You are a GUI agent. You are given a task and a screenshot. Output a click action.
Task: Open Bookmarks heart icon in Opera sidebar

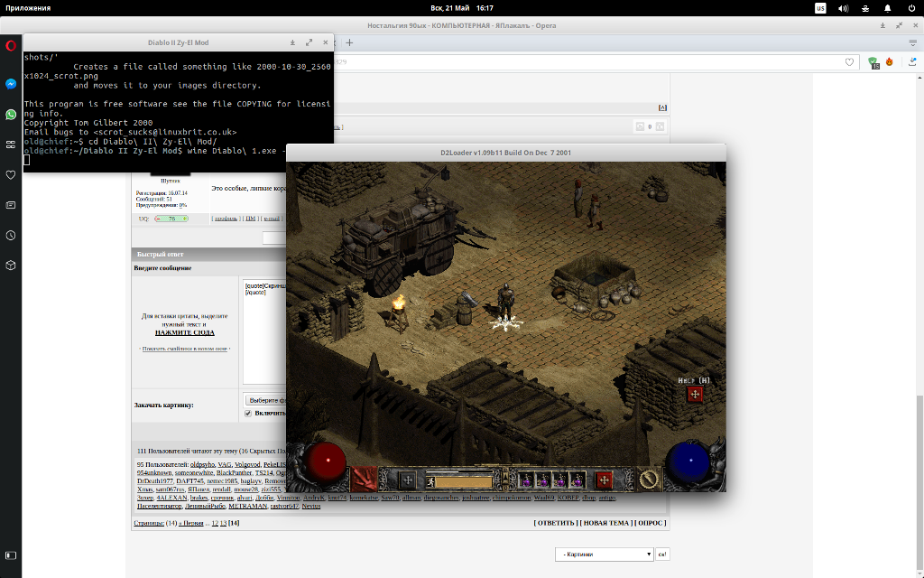11,174
